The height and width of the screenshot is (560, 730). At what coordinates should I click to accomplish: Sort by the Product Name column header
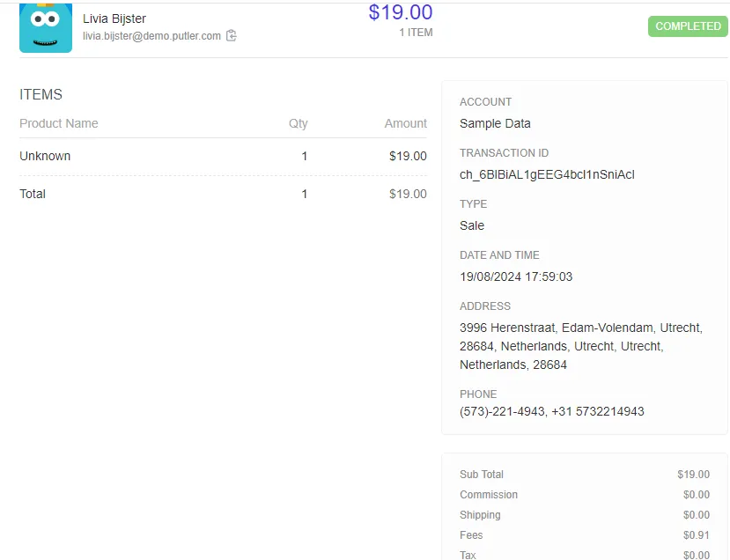(59, 123)
